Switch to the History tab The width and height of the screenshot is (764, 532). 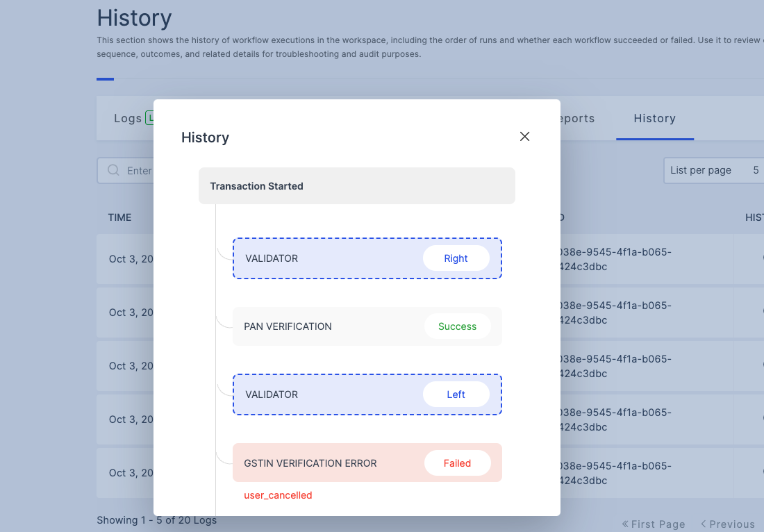pos(654,119)
